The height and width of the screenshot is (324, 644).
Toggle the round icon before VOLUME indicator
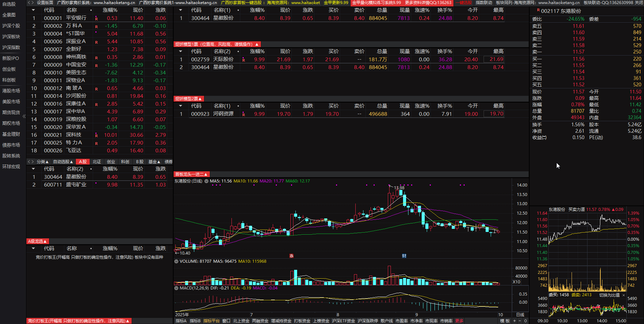click(176, 261)
